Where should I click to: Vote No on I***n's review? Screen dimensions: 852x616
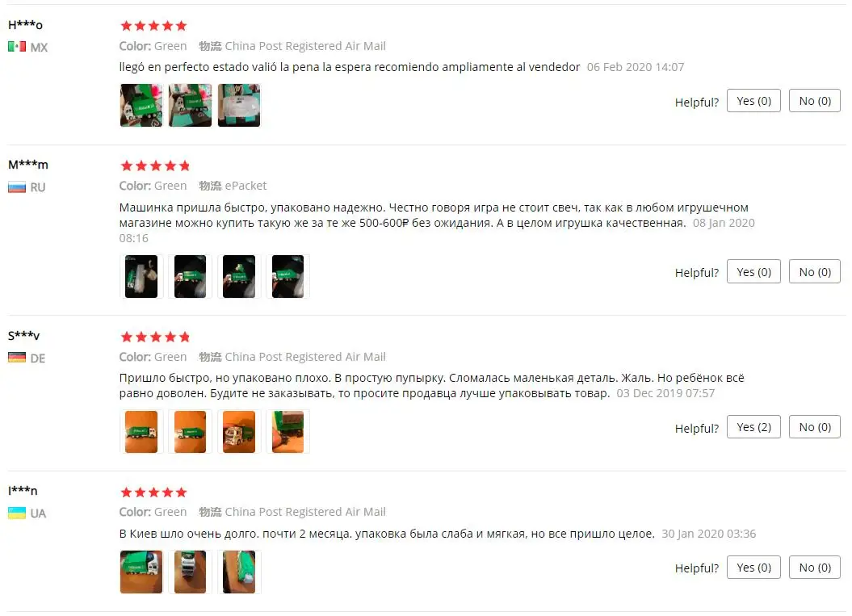coord(815,568)
